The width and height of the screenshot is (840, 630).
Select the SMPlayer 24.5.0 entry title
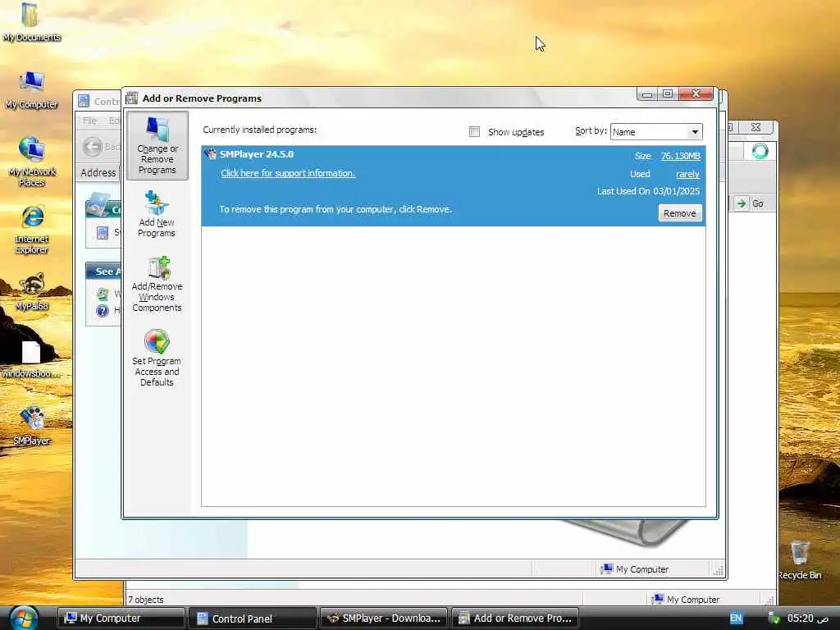click(x=257, y=154)
